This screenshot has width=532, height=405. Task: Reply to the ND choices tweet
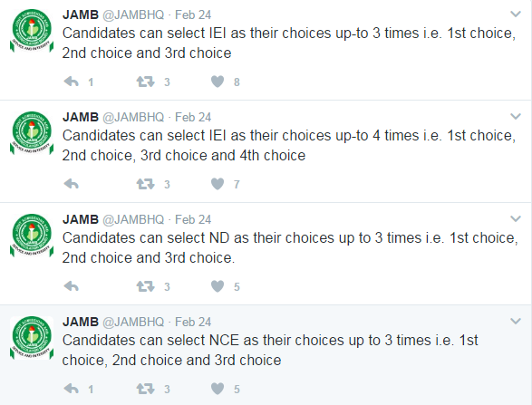click(72, 286)
